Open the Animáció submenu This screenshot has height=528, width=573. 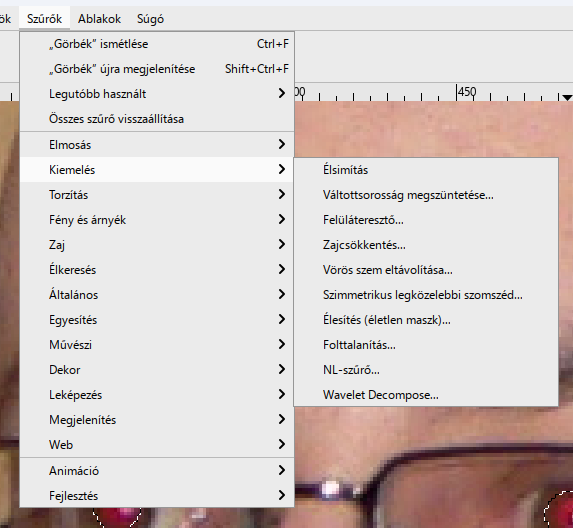(157, 471)
